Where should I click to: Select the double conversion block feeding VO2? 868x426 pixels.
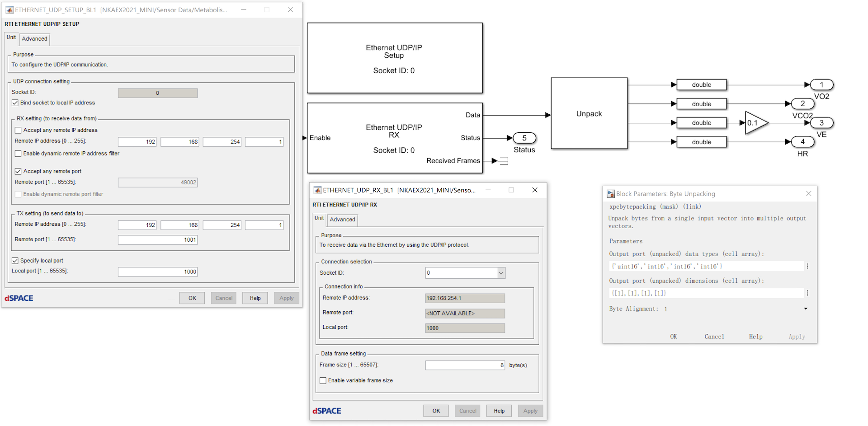point(701,84)
